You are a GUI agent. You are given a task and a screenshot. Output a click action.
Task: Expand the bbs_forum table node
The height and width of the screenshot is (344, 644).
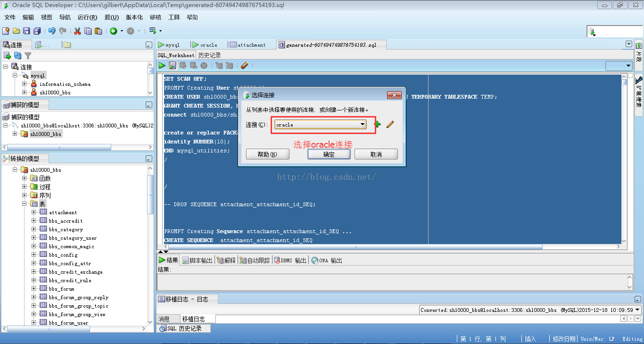pos(34,289)
